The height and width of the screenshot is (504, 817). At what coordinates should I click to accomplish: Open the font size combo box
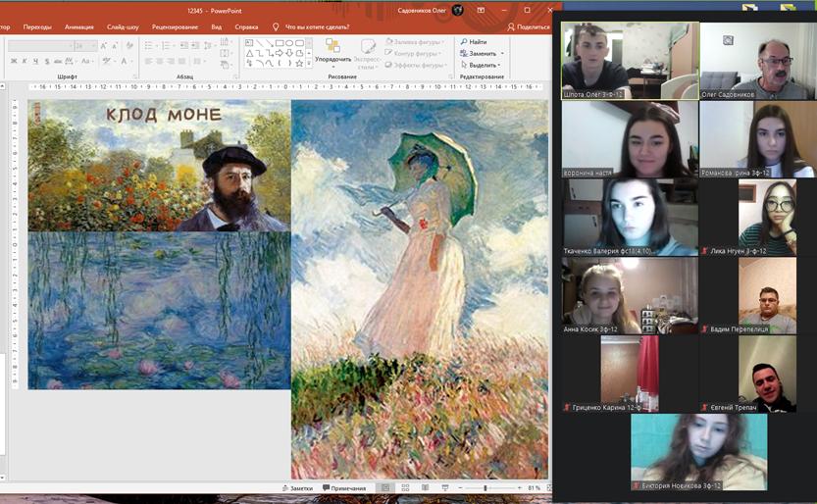(86, 46)
